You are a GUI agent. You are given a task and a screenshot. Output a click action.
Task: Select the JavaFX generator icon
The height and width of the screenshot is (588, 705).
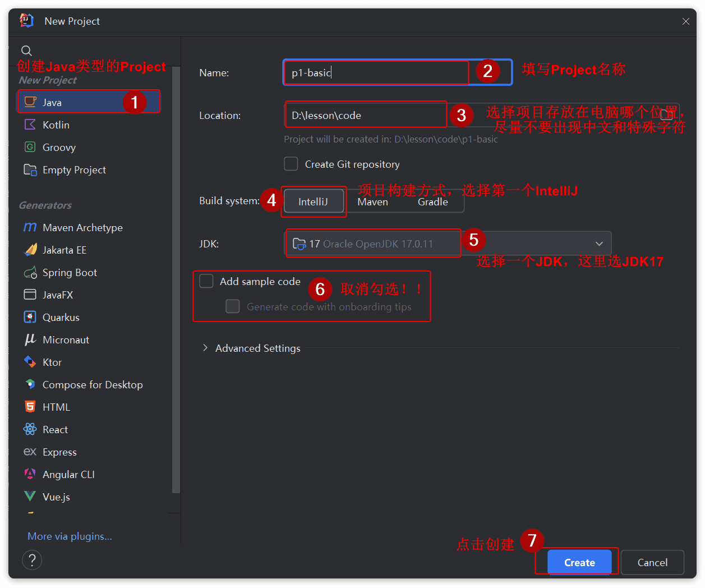pos(30,295)
